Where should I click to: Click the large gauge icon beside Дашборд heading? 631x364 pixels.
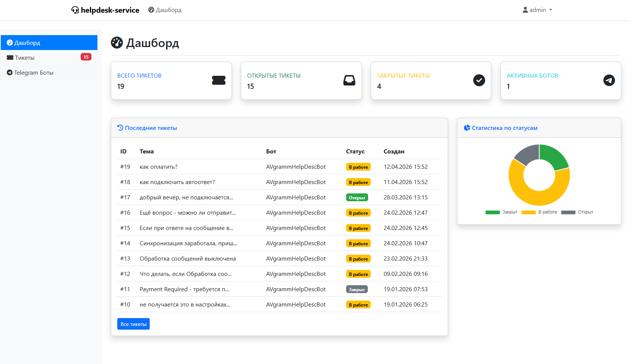[117, 43]
